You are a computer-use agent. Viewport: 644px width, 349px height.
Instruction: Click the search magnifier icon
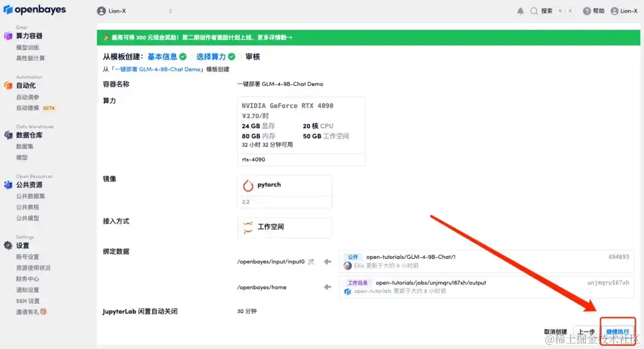click(x=534, y=11)
